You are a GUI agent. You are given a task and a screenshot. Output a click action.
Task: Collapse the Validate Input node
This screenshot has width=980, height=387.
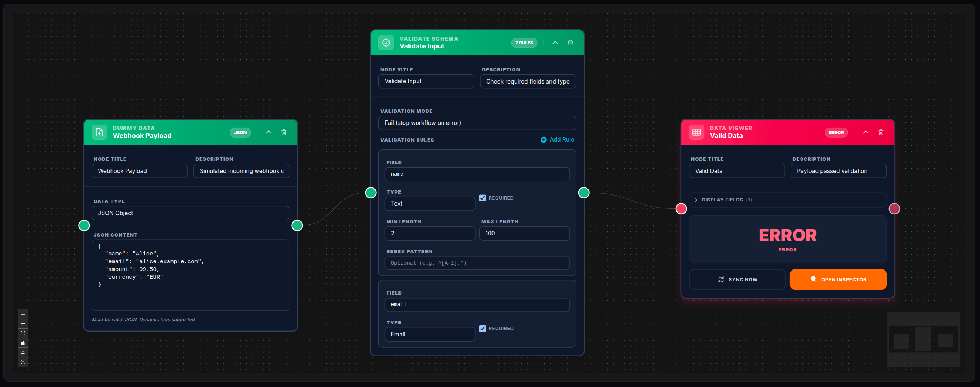click(x=555, y=42)
